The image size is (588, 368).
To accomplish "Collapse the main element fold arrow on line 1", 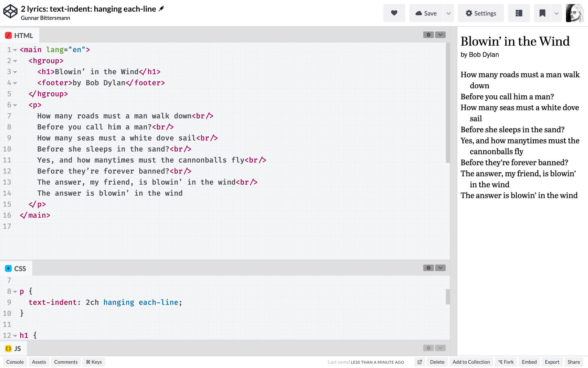I will [x=15, y=50].
